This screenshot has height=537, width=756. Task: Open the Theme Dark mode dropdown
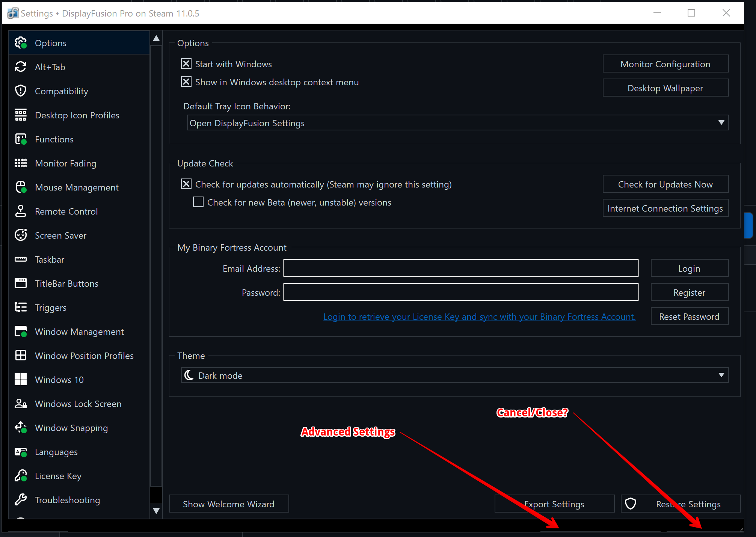[x=454, y=375]
